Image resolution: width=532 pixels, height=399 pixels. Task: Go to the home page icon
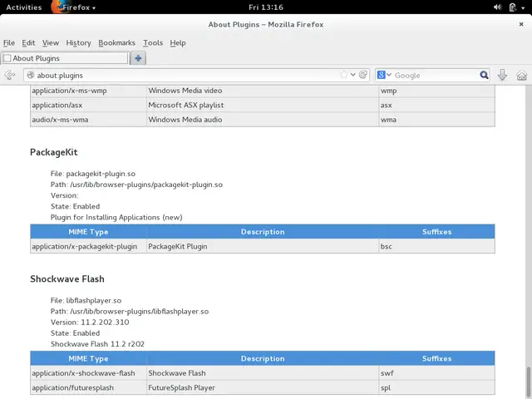(522, 75)
